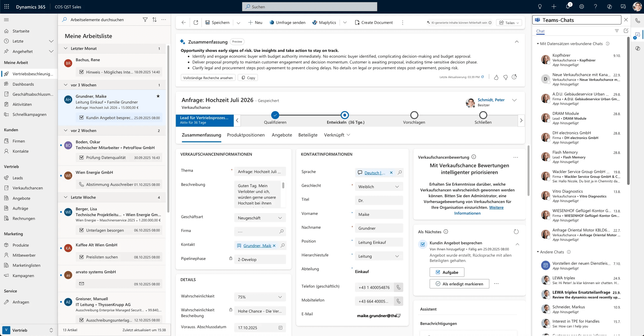Open the Copilot icon in the header

click(x=609, y=7)
